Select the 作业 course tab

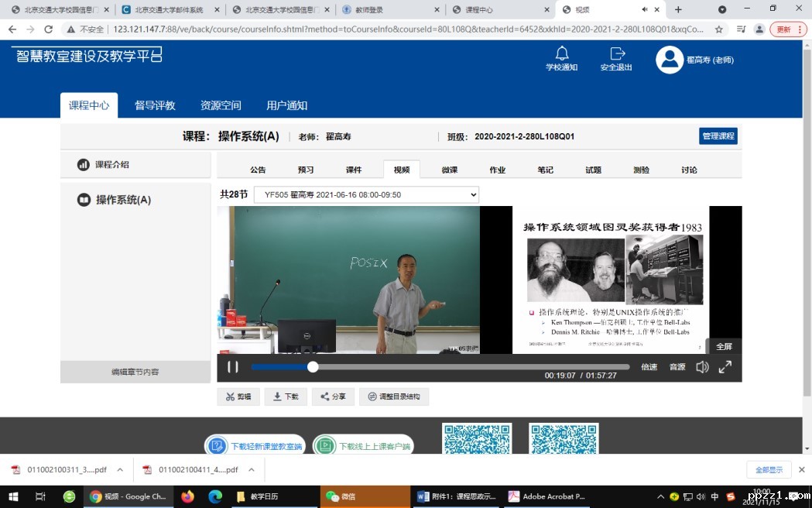(x=498, y=170)
